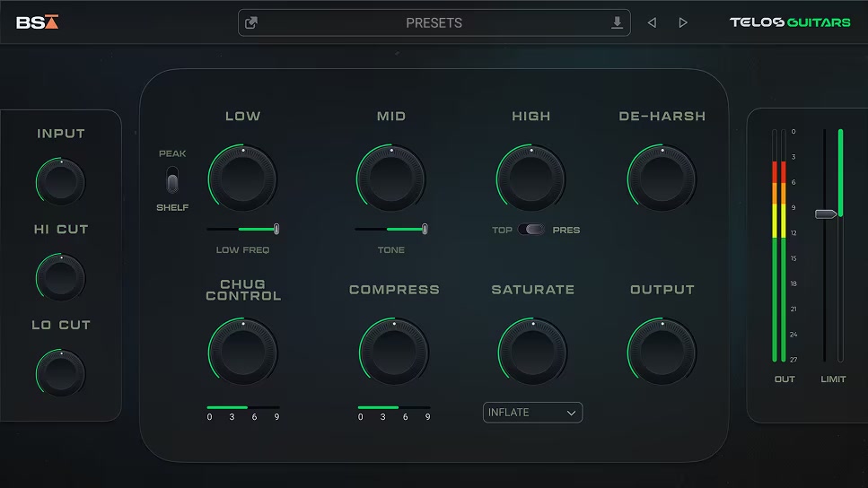This screenshot has width=868, height=488.
Task: Click the preset browser pop-out icon
Action: 251,22
